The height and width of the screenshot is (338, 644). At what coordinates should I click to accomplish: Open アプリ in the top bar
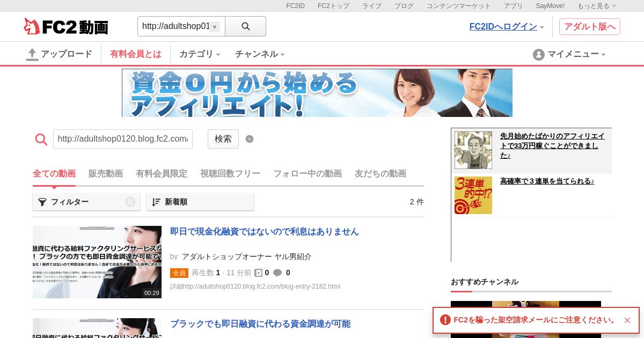click(514, 6)
